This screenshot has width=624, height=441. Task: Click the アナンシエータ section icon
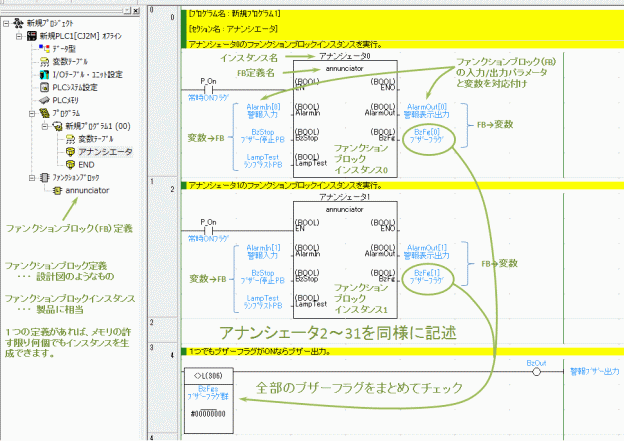pos(70,152)
